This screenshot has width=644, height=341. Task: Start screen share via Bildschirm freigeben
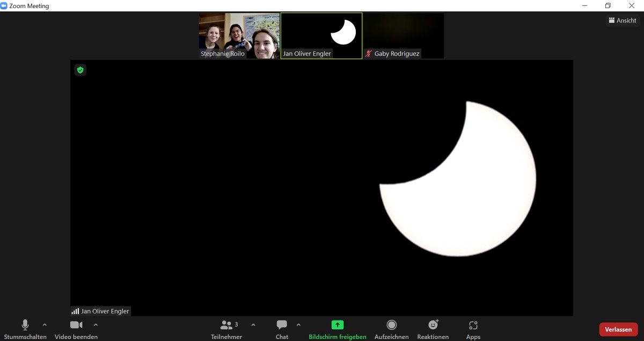(338, 330)
